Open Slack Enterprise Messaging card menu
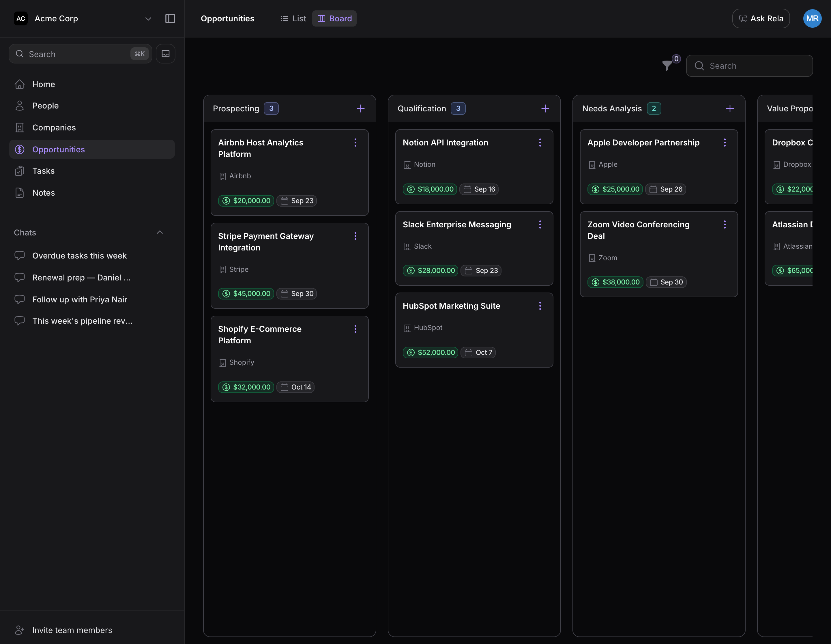The image size is (831, 644). point(540,224)
